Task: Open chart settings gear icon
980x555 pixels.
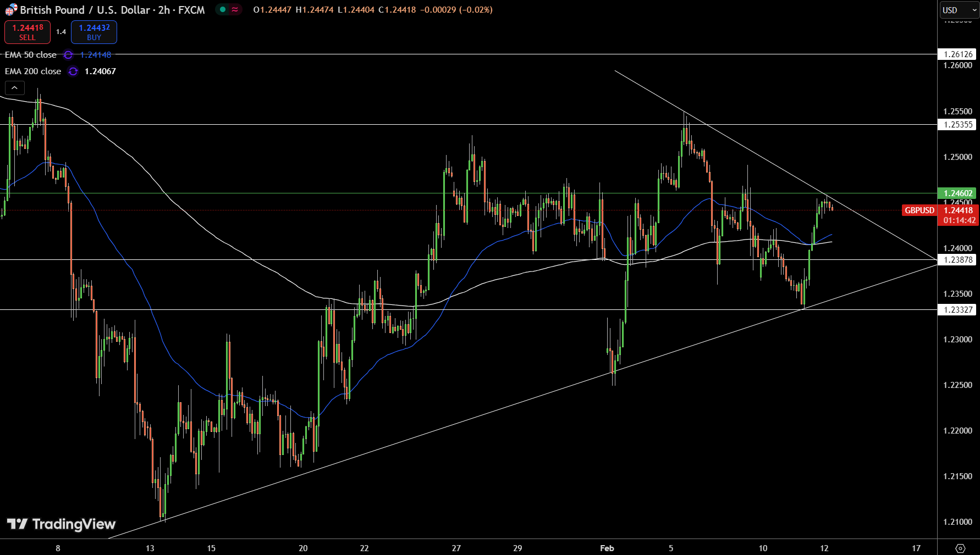Action: point(960,548)
